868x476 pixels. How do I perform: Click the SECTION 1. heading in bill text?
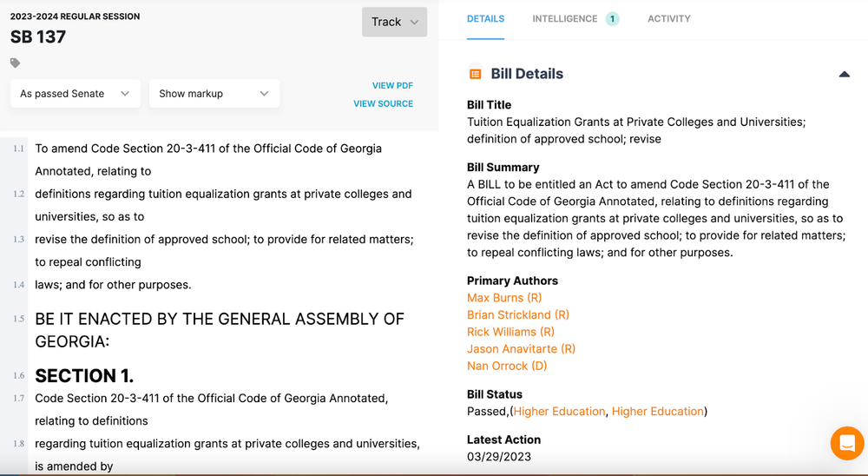click(84, 375)
